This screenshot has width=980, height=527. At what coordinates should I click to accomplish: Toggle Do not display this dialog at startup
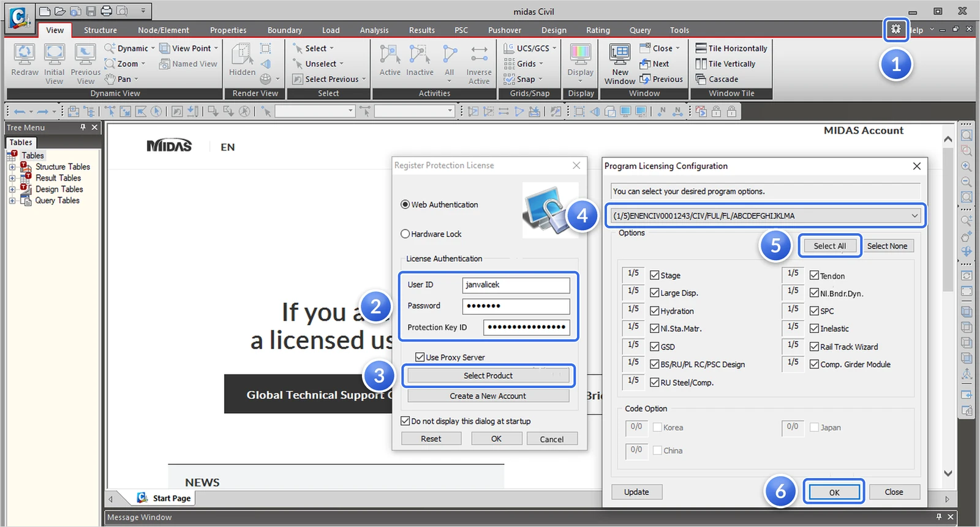pyautogui.click(x=405, y=421)
